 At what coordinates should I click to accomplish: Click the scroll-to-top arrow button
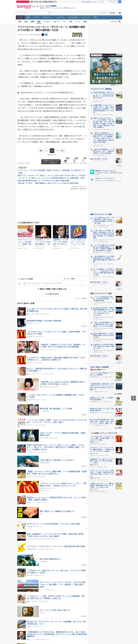(x=133, y=398)
